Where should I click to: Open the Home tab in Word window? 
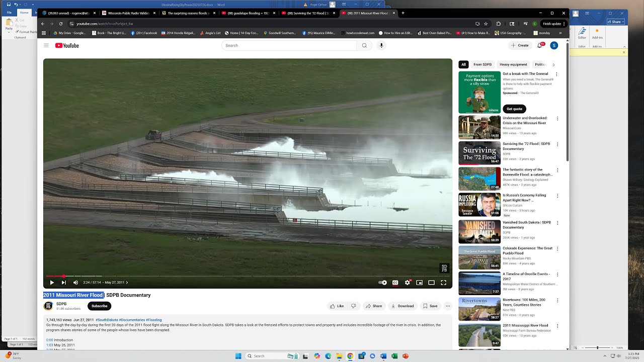24,13
